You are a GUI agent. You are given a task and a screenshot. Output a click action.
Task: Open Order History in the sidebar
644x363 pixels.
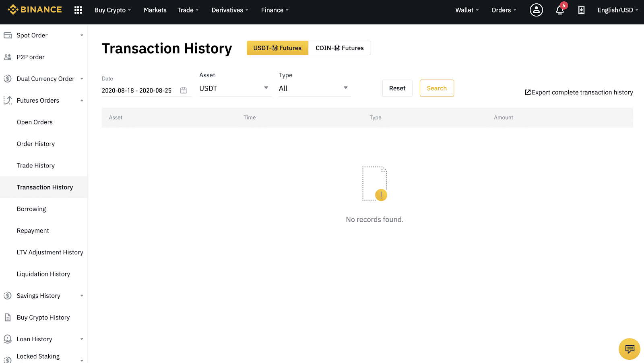[x=36, y=144]
